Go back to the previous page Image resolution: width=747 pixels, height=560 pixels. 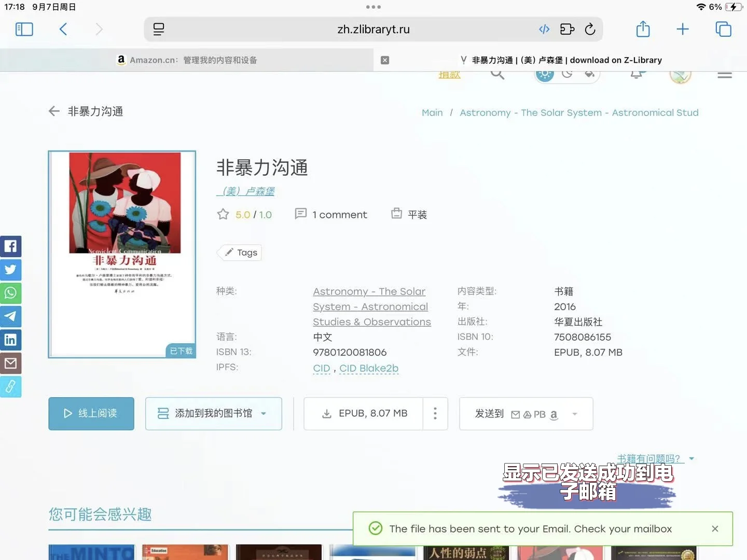click(x=63, y=29)
